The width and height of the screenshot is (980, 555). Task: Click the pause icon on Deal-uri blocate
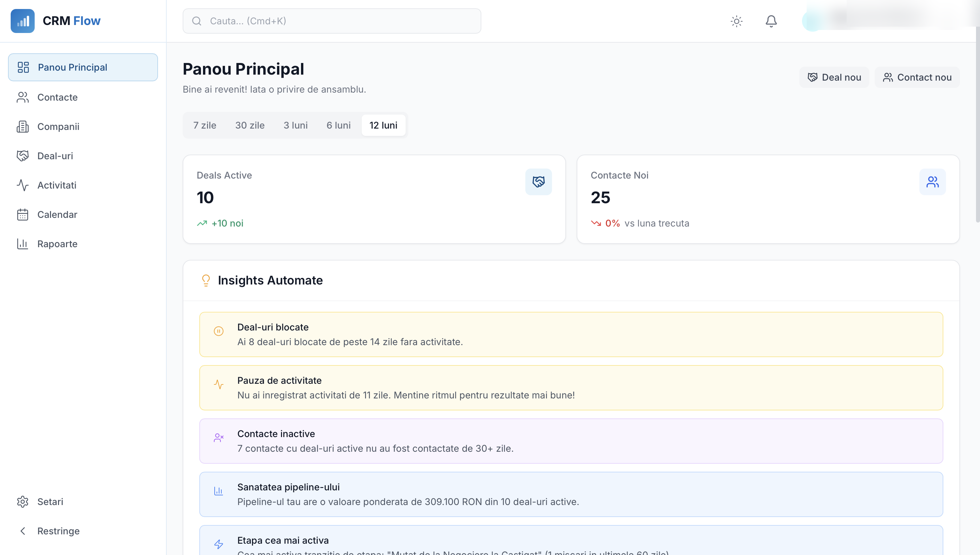tap(218, 331)
